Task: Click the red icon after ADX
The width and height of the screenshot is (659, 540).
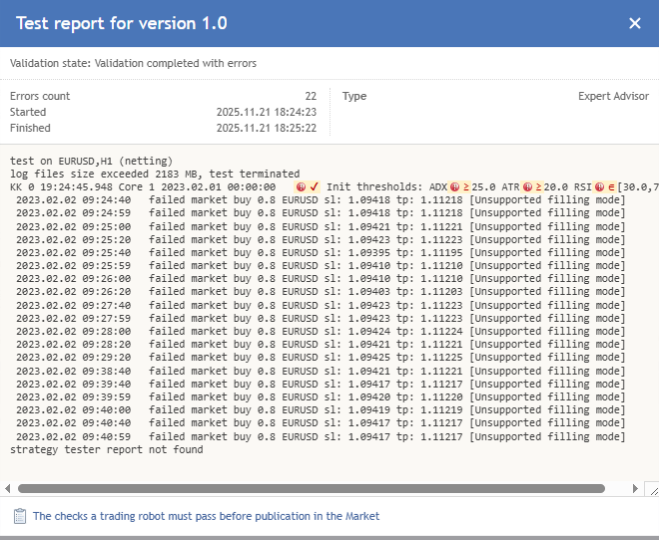Action: point(455,187)
